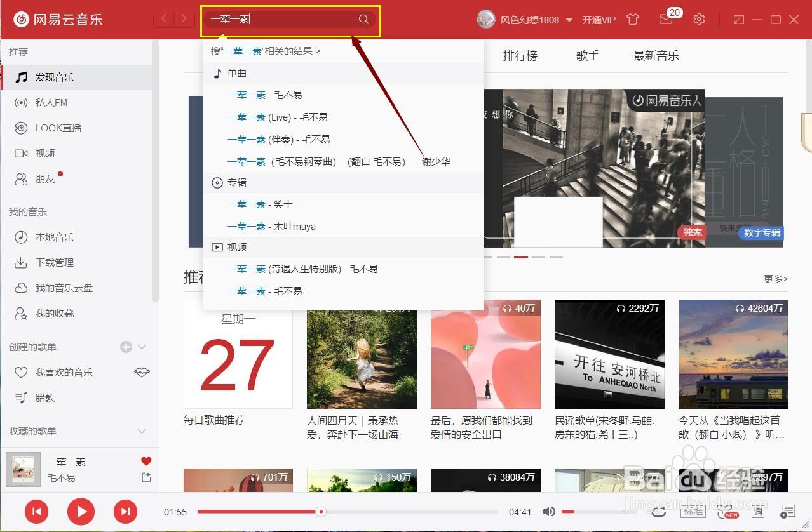Collapse the 收藏的歌单 section
Screen dimensions: 812x532
(x=142, y=430)
